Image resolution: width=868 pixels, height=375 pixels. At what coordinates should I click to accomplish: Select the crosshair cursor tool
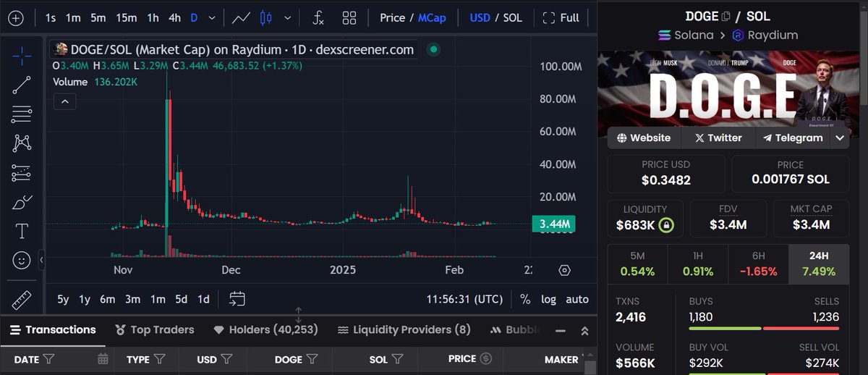coord(22,55)
